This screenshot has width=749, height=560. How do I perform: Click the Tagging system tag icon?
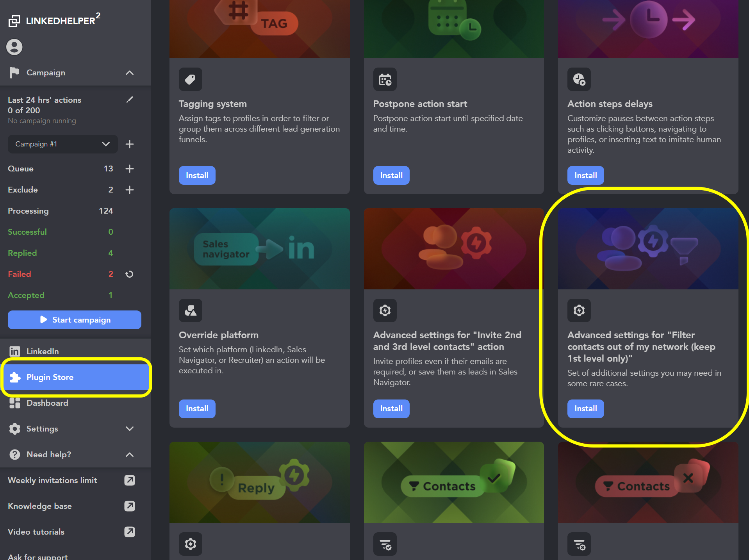(191, 80)
